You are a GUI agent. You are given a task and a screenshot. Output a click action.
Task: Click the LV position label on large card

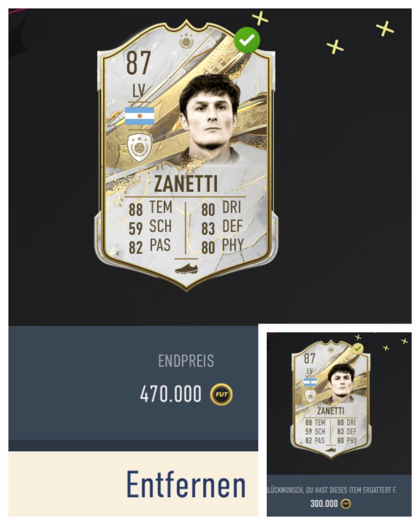click(x=138, y=92)
